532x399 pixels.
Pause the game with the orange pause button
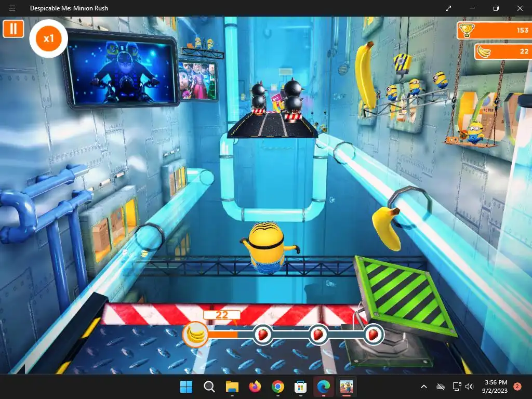click(x=13, y=29)
